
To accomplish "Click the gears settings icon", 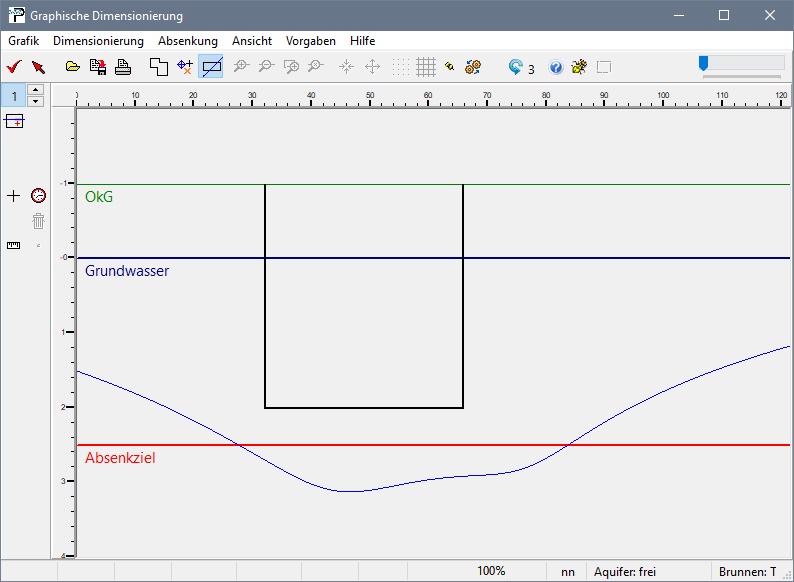I will point(473,67).
